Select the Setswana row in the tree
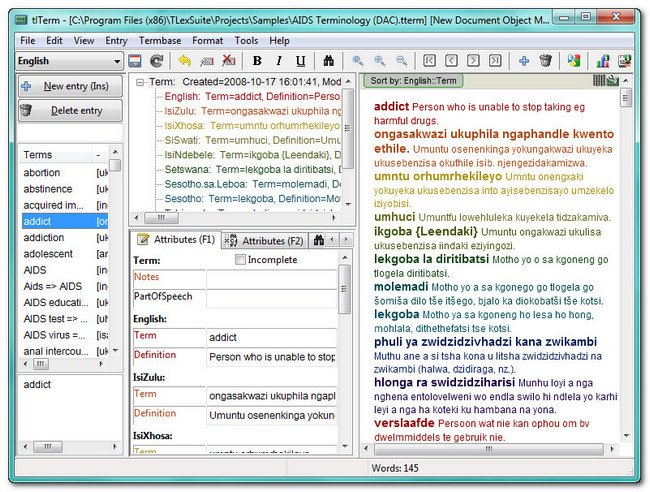 tap(252, 170)
